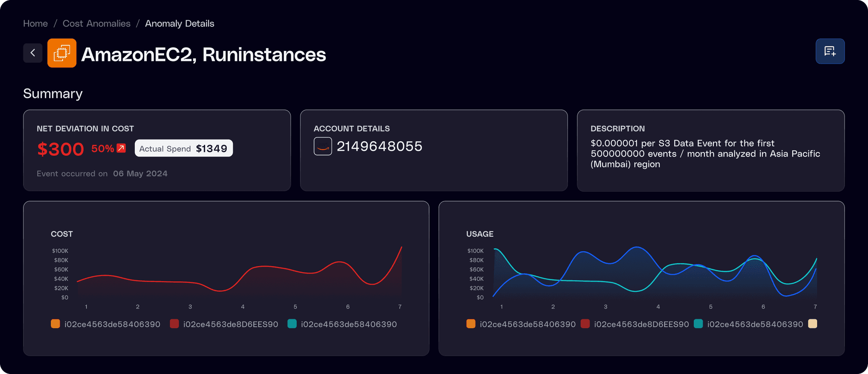
Task: Click the $300 net deviation amount
Action: click(x=61, y=149)
